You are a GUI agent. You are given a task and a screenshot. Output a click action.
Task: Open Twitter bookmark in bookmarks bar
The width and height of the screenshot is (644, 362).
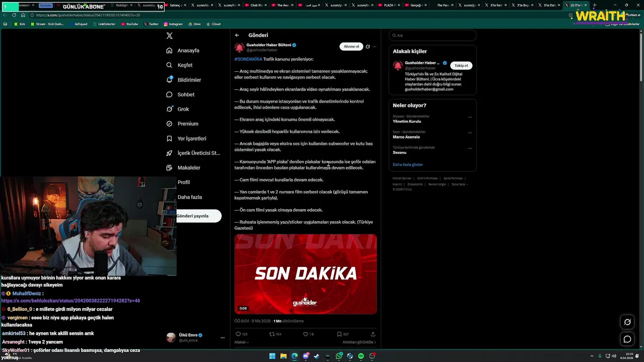tap(151, 24)
